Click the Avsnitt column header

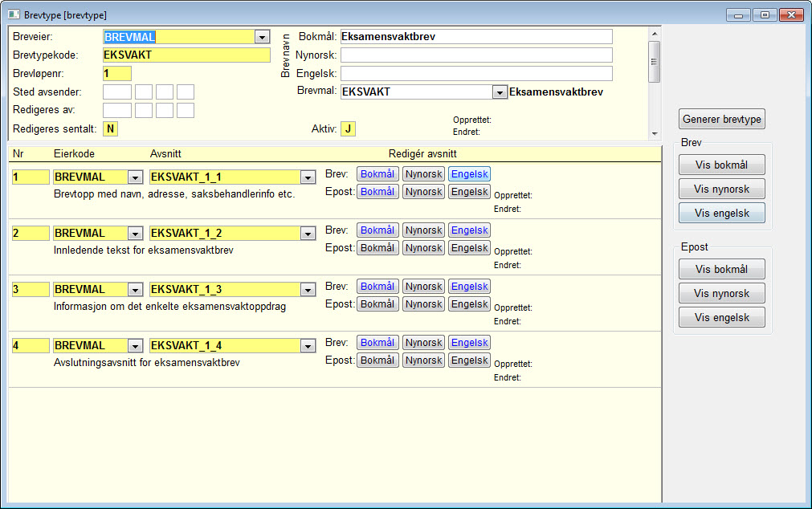click(x=165, y=154)
